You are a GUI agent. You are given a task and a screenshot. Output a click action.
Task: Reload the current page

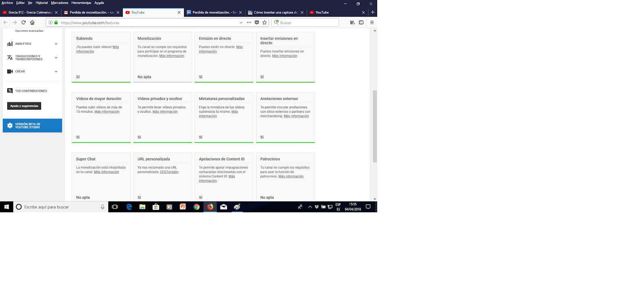(x=24, y=23)
